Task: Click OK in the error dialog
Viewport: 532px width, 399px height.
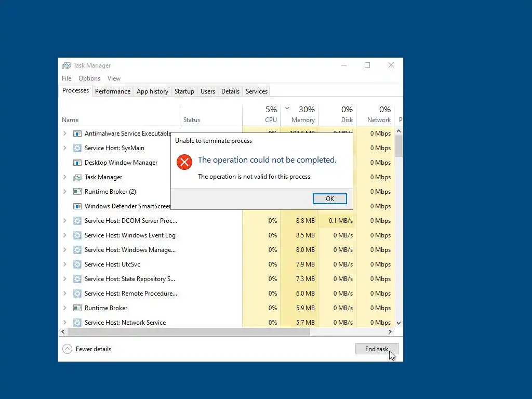Action: click(329, 199)
